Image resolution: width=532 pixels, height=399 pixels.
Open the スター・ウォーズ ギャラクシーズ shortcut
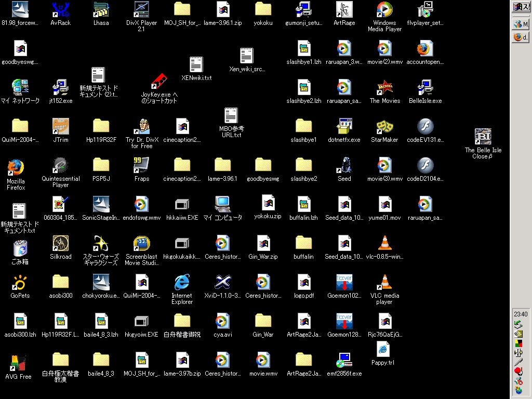[101, 250]
